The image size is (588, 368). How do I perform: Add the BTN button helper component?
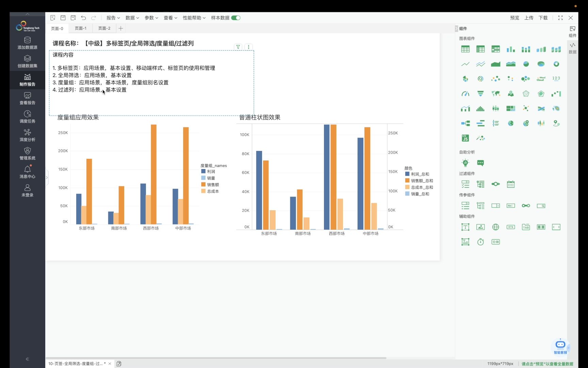(x=510, y=227)
